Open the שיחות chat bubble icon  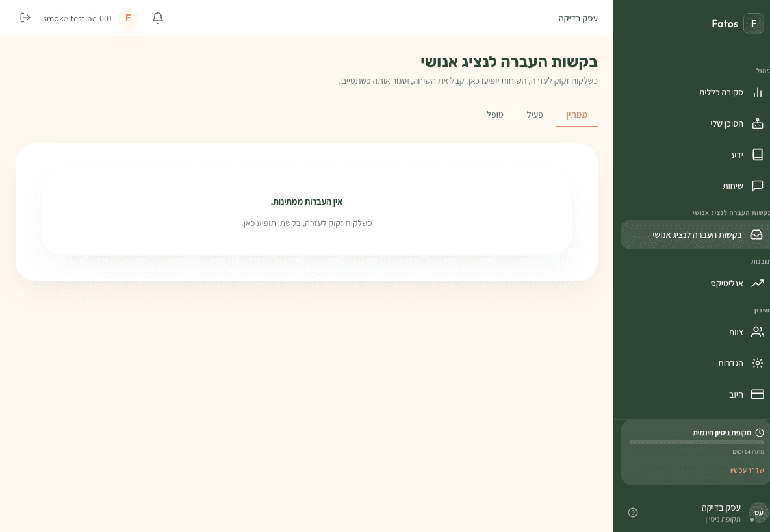(x=757, y=186)
